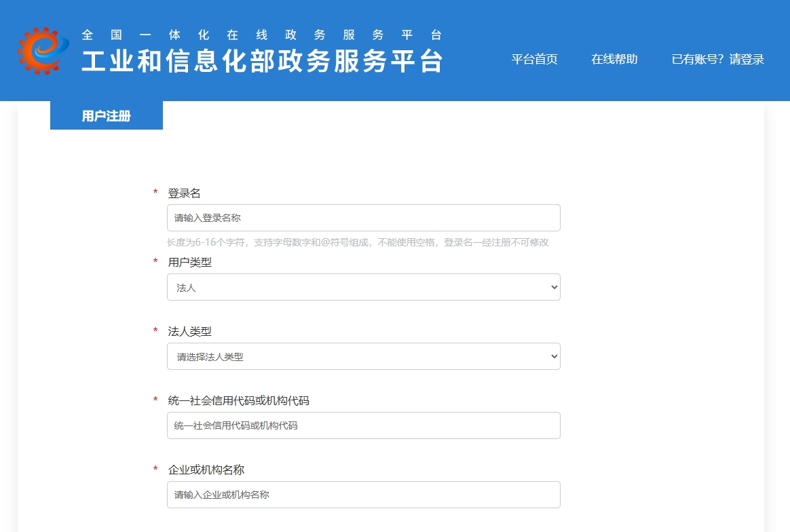Focus the 请输入登录名称 input field
The image size is (790, 532).
coord(363,218)
